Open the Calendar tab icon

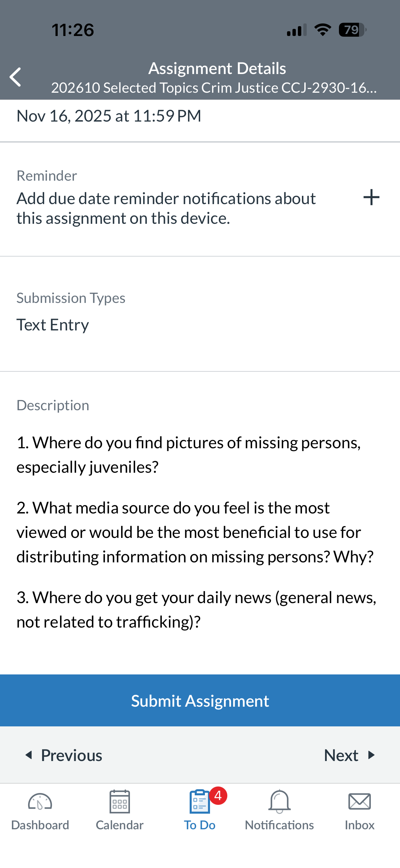(120, 802)
